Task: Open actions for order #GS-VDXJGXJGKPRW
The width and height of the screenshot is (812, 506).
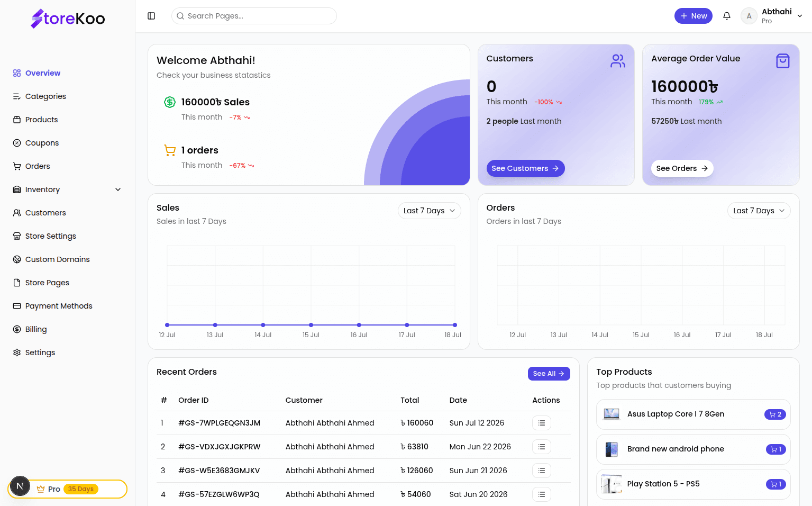Action: pyautogui.click(x=542, y=447)
